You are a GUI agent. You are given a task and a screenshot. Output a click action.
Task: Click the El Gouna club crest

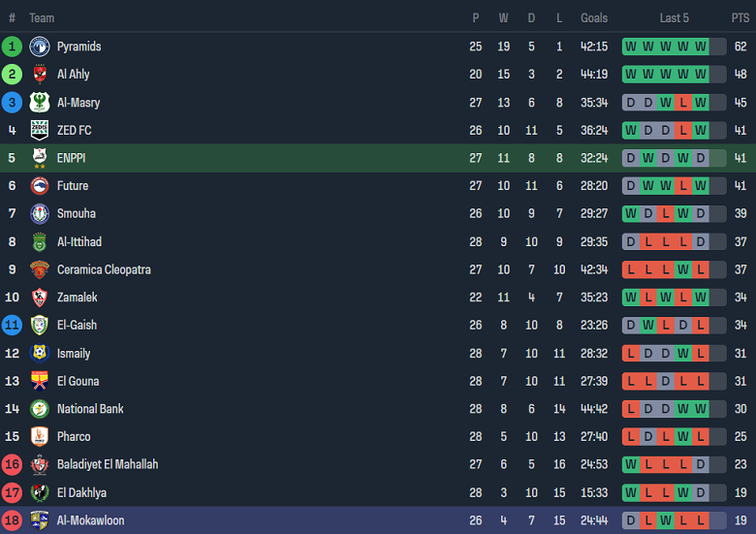click(x=40, y=381)
